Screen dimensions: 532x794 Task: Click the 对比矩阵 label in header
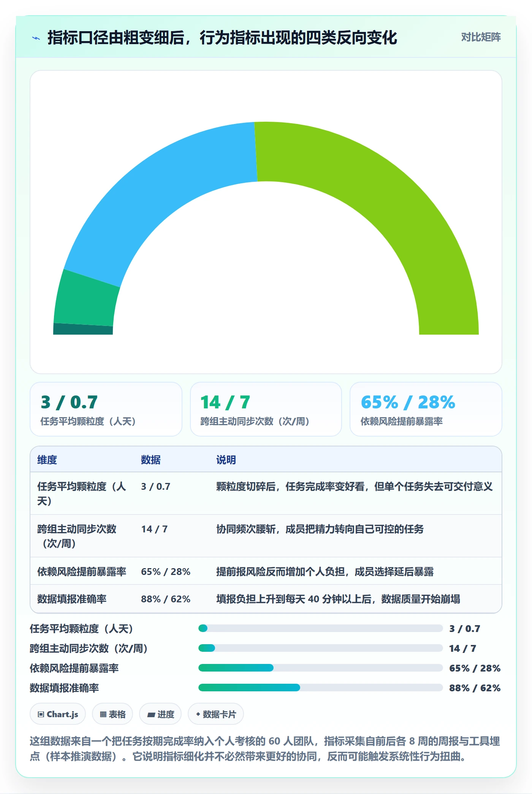(x=481, y=37)
